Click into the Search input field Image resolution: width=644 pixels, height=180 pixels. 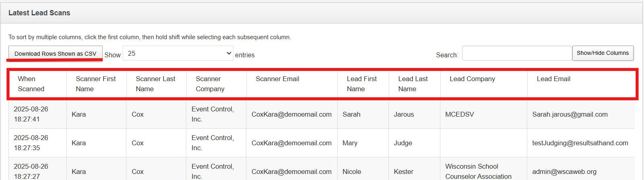point(517,53)
